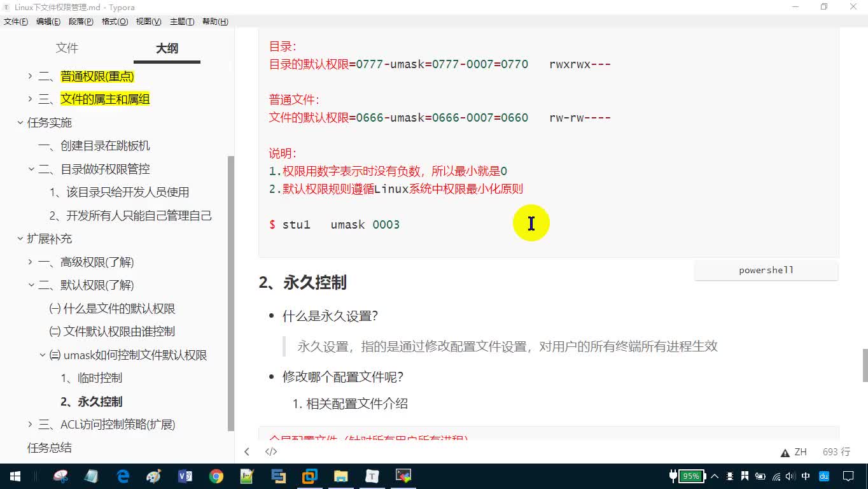Viewport: 868px width, 489px height.
Task: Expand 三、文件的属主和属组 outline node
Action: click(x=30, y=99)
